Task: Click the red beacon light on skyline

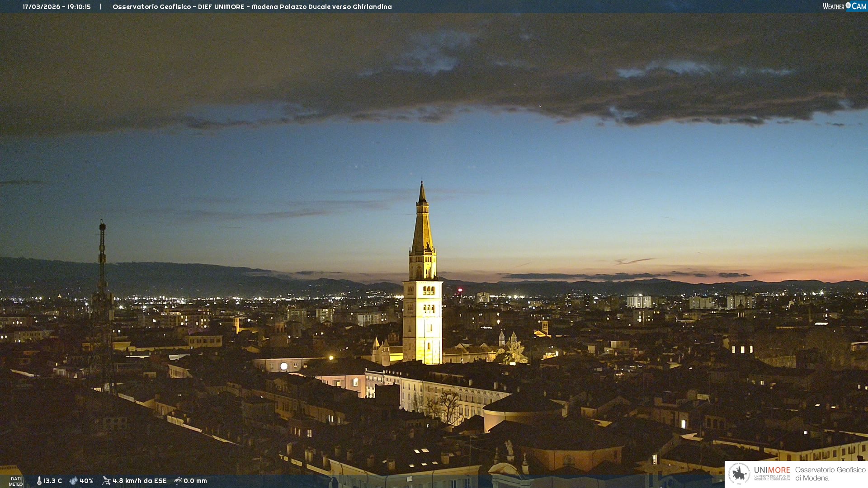Action: pyautogui.click(x=460, y=290)
